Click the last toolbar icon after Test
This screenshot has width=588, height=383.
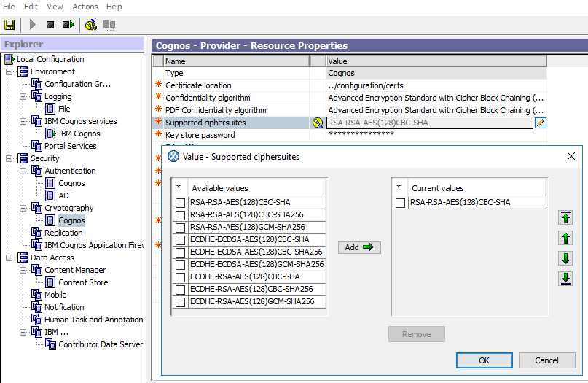pos(109,25)
